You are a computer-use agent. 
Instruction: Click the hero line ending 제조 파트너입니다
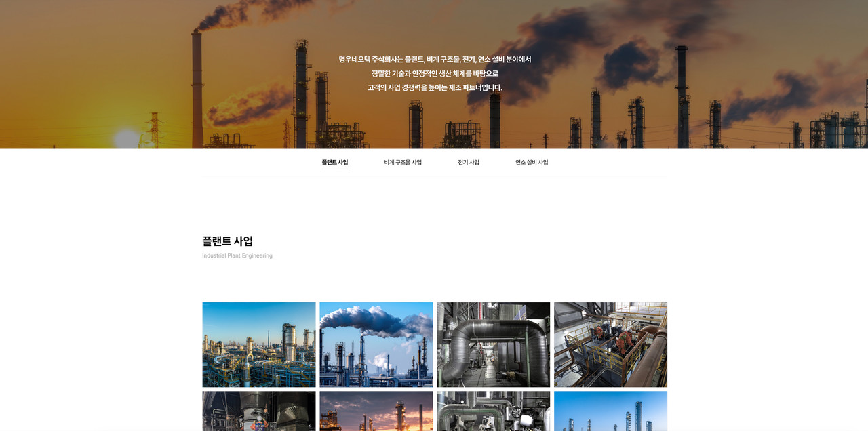pos(435,87)
